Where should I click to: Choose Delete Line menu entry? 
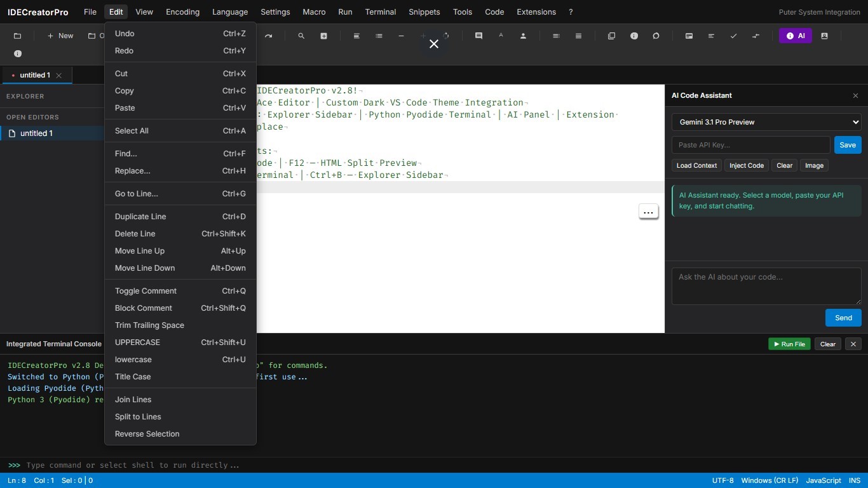coord(180,234)
